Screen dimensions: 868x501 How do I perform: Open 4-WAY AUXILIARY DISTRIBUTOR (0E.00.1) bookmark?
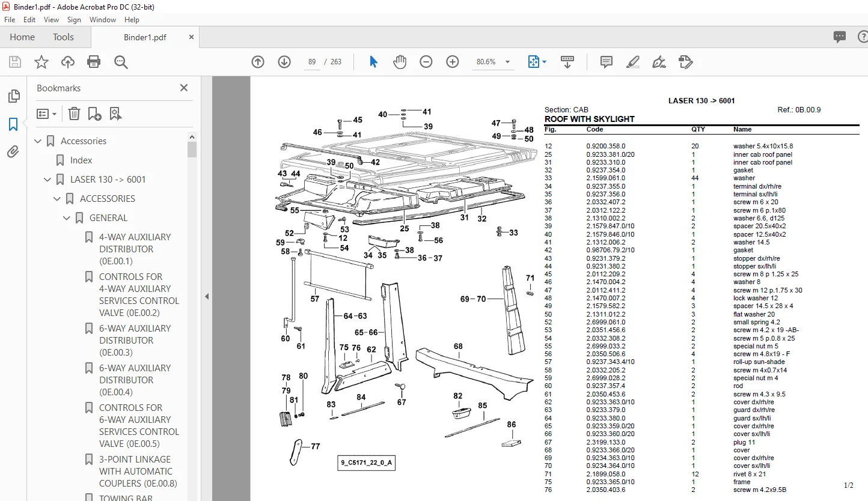135,249
